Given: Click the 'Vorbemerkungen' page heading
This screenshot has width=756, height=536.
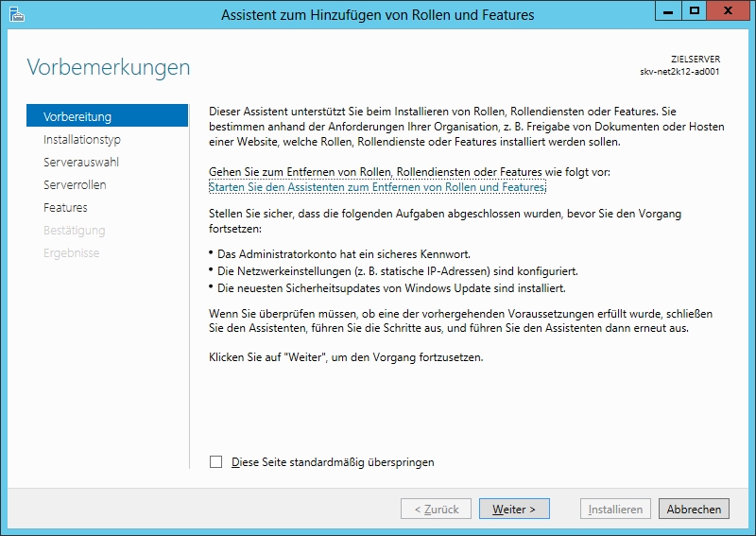Looking at the screenshot, I should pyautogui.click(x=108, y=68).
